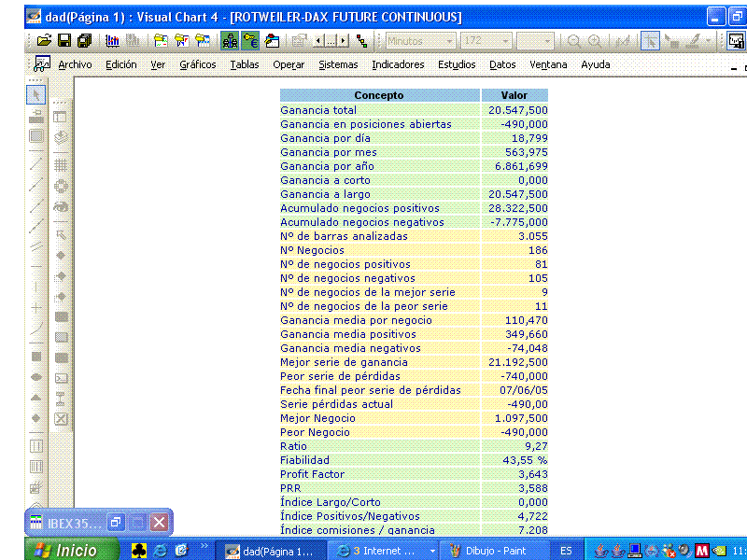Viewport: 747px width, 560px height.
Task: Click the ES language indicator in taskbar
Action: [566, 551]
